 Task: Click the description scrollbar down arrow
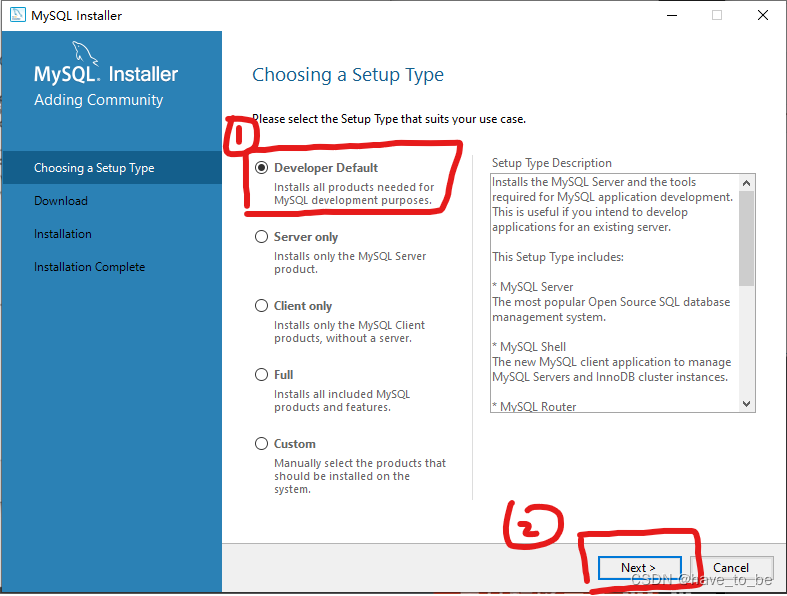coord(746,404)
